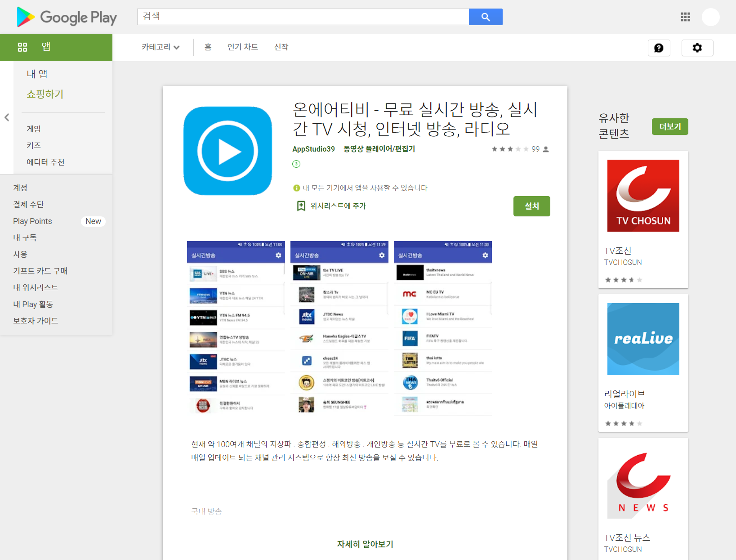The height and width of the screenshot is (560, 736).
Task: Click the content rating 3 badge
Action: 296,164
